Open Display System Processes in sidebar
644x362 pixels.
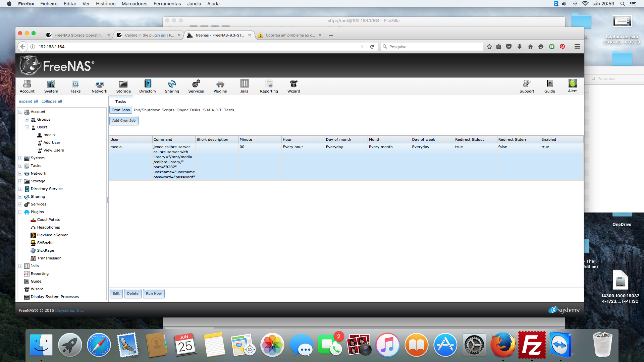click(55, 297)
